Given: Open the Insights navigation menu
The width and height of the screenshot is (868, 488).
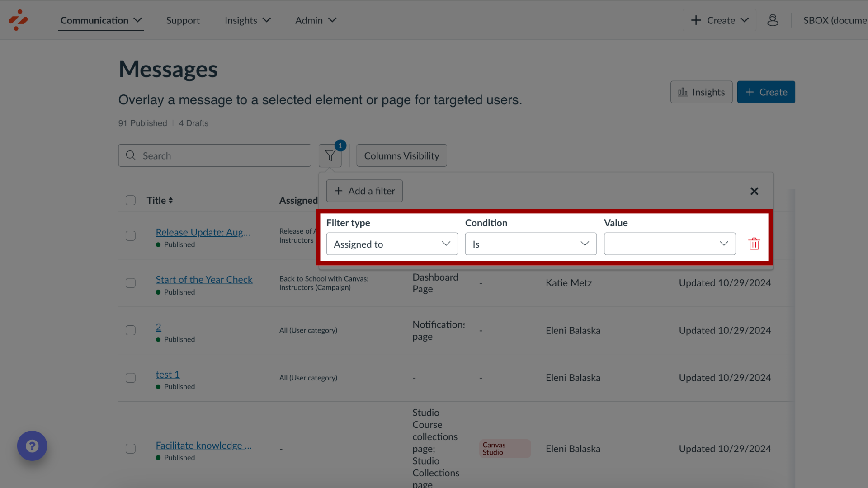Looking at the screenshot, I should [x=247, y=20].
